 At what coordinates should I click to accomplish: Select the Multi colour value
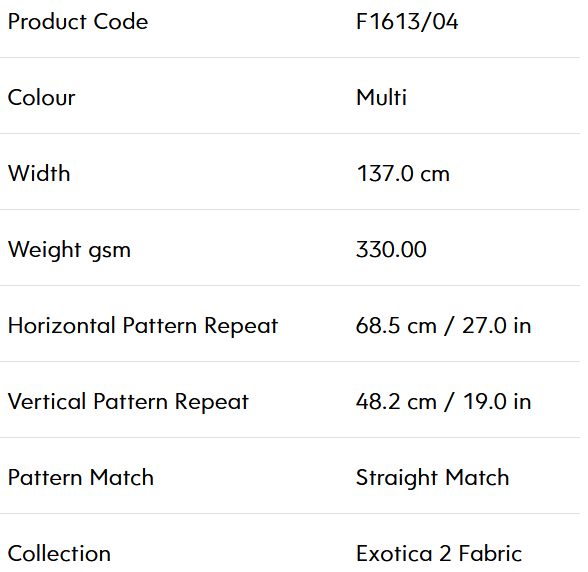(381, 98)
